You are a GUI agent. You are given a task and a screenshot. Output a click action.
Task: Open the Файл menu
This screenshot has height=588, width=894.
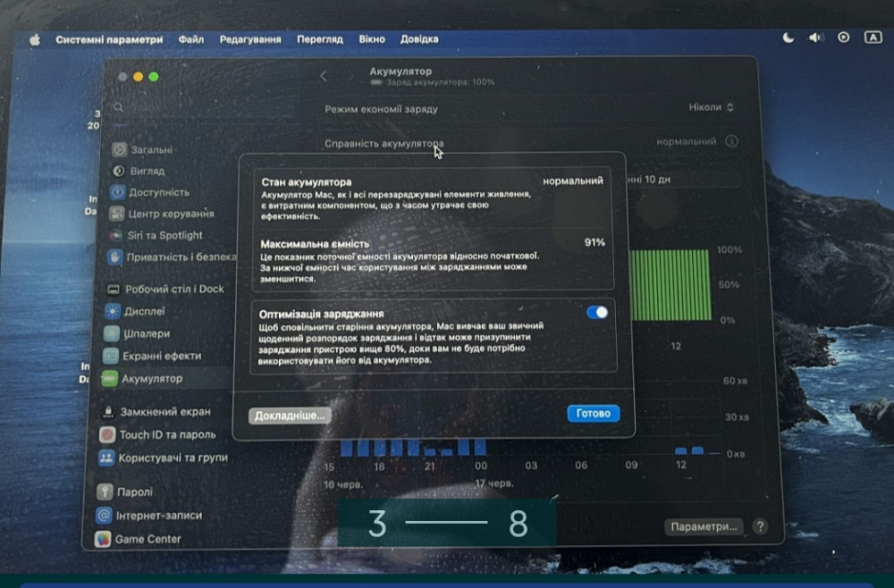coord(190,39)
